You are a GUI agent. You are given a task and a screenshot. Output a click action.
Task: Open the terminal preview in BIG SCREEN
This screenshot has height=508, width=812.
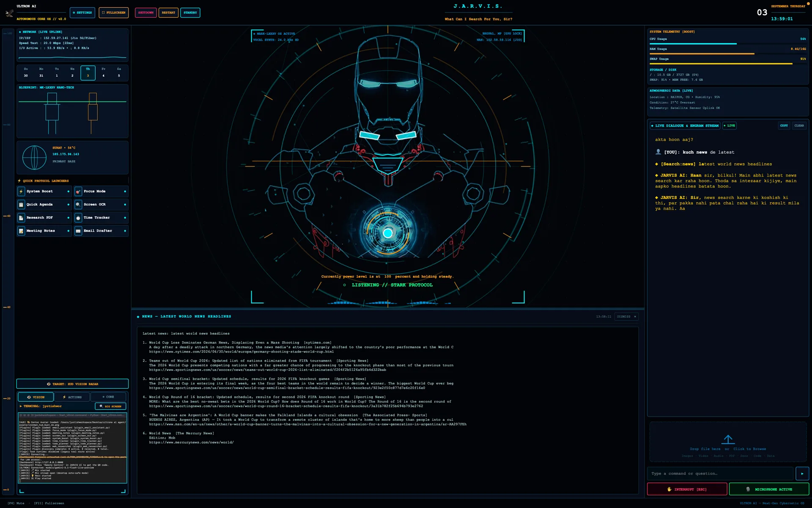click(111, 406)
